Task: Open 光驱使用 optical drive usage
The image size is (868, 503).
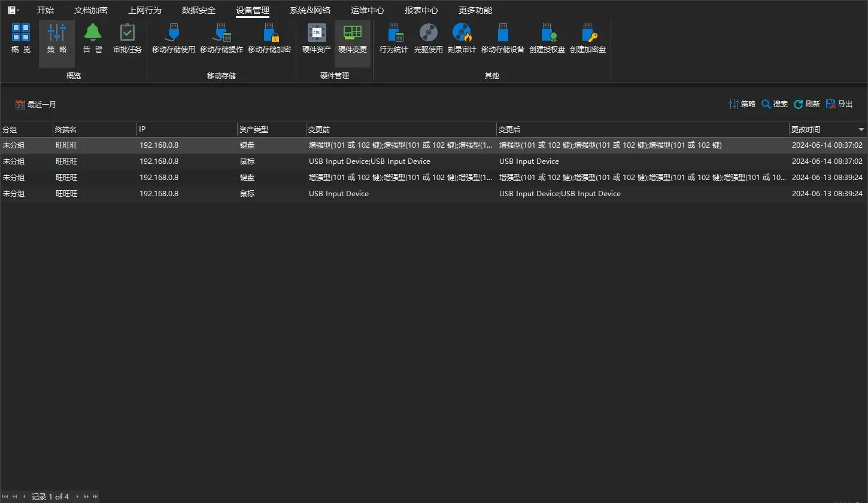Action: click(428, 39)
